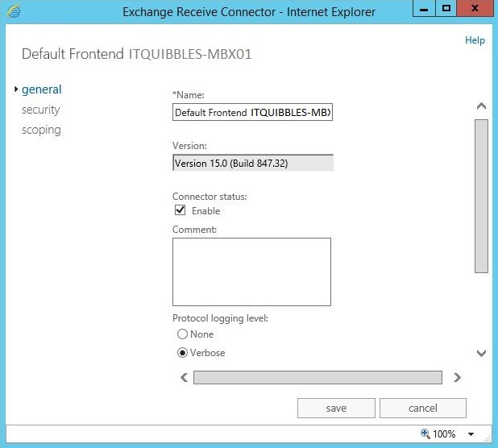
Task: Switch to the security tab
Action: [40, 110]
